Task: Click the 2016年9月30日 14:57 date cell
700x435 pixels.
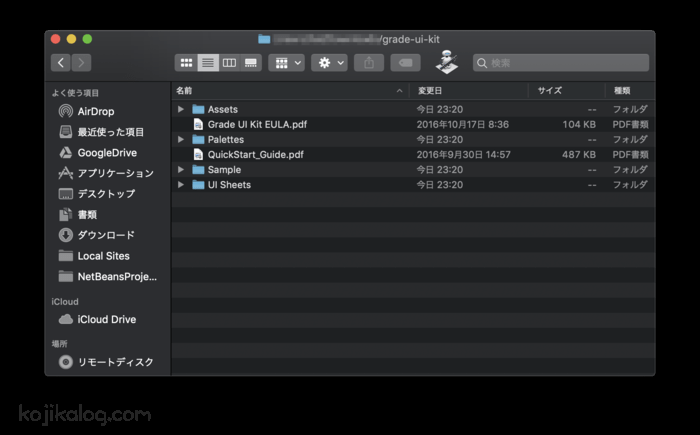Action: click(x=463, y=155)
